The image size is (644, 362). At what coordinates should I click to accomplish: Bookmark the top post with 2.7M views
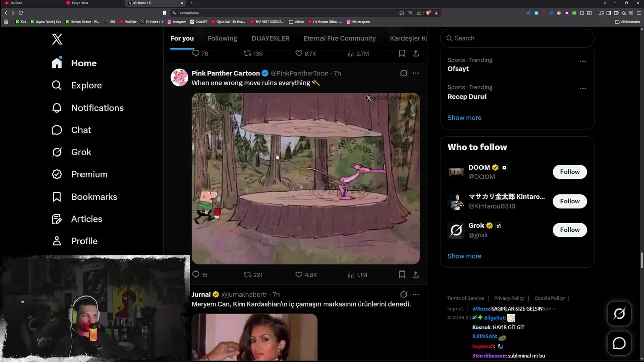402,53
